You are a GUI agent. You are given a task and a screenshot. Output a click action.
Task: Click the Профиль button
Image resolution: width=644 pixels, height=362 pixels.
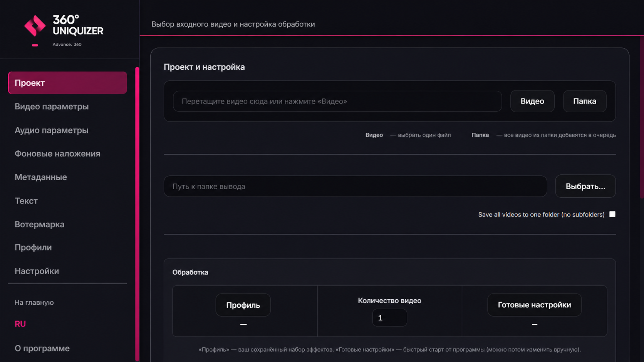243,305
